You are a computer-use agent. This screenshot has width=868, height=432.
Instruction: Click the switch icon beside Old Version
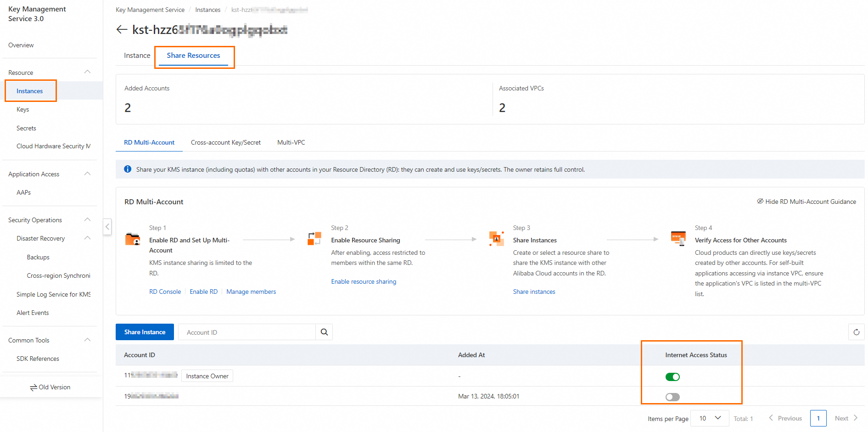pyautogui.click(x=34, y=387)
